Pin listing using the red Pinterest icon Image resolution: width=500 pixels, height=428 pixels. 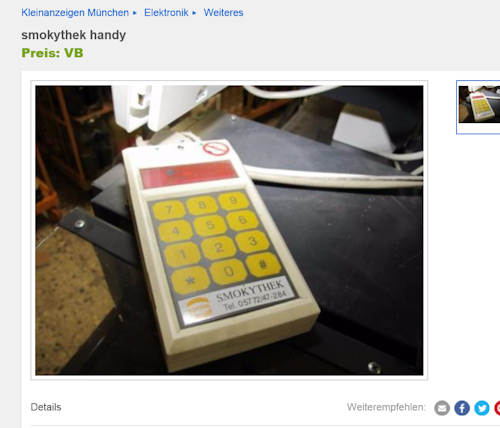497,408
